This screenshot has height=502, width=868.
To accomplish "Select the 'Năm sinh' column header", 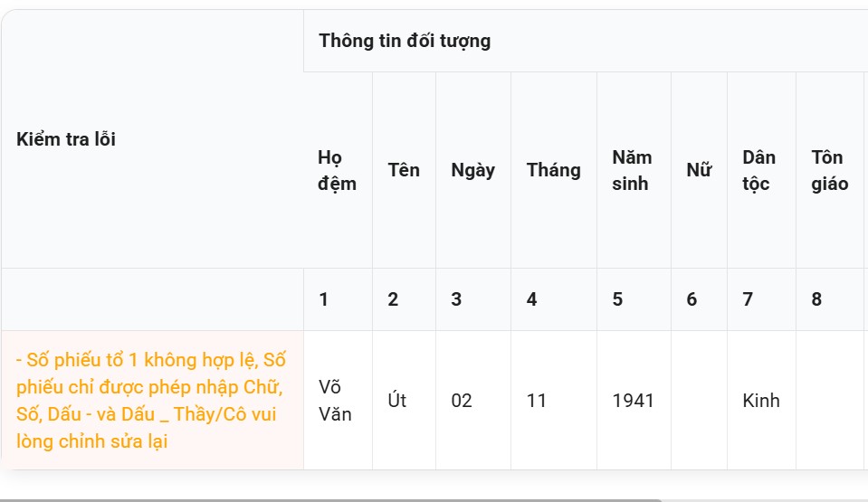I will [x=632, y=170].
